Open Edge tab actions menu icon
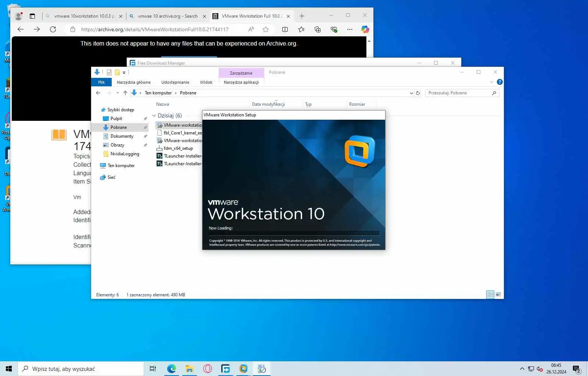The width and height of the screenshot is (588, 376). tap(32, 16)
